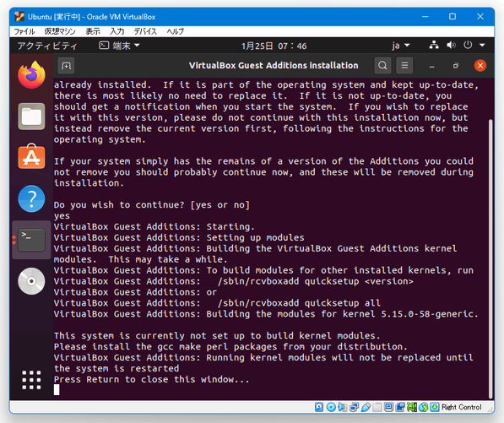
Task: Click the mouse integration status icon
Action: pos(423,407)
